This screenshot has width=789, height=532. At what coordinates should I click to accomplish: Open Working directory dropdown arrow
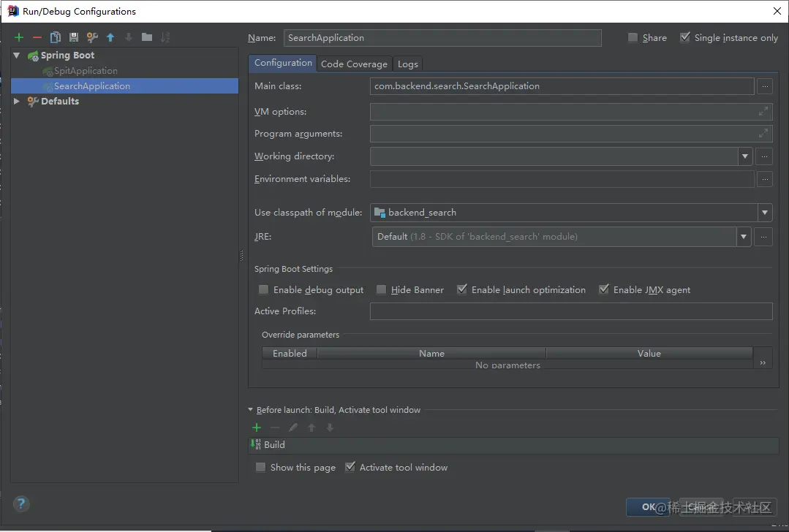click(x=745, y=156)
